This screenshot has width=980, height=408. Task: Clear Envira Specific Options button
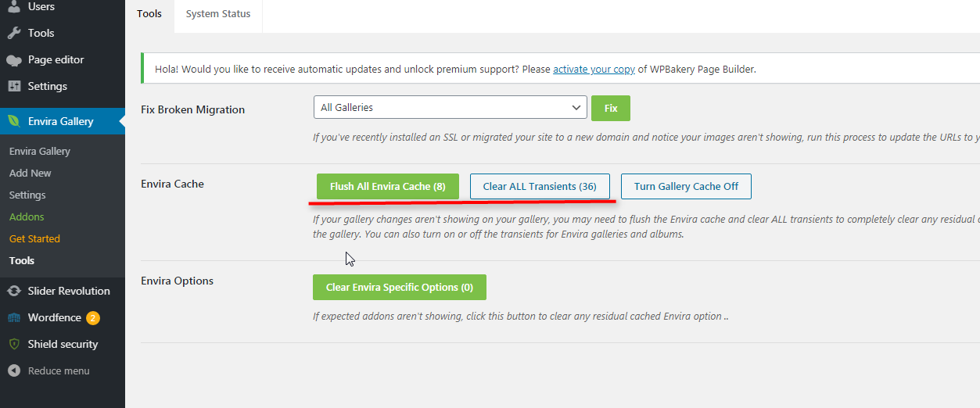tap(400, 287)
